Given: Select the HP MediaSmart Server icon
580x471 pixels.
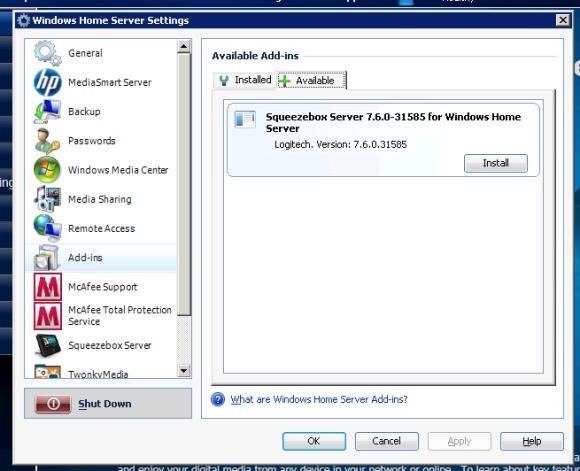Looking at the screenshot, I should (x=47, y=82).
